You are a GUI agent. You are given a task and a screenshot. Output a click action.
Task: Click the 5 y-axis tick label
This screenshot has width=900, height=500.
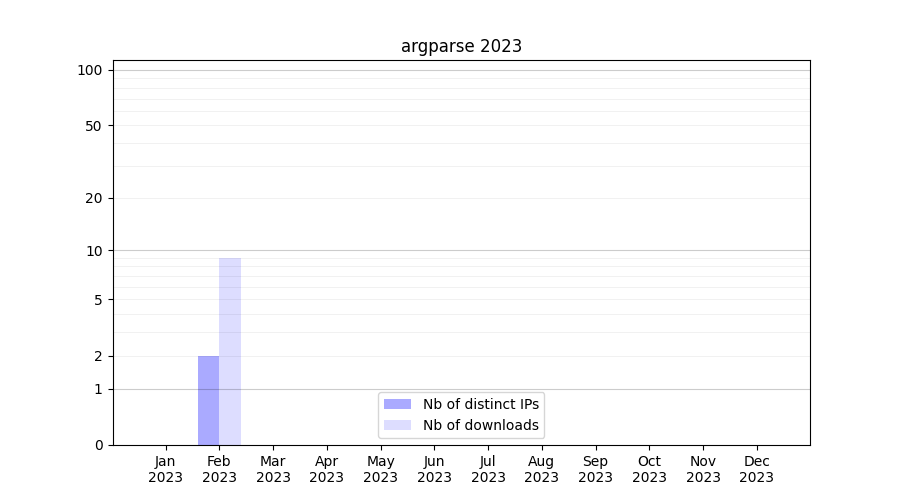click(x=97, y=300)
